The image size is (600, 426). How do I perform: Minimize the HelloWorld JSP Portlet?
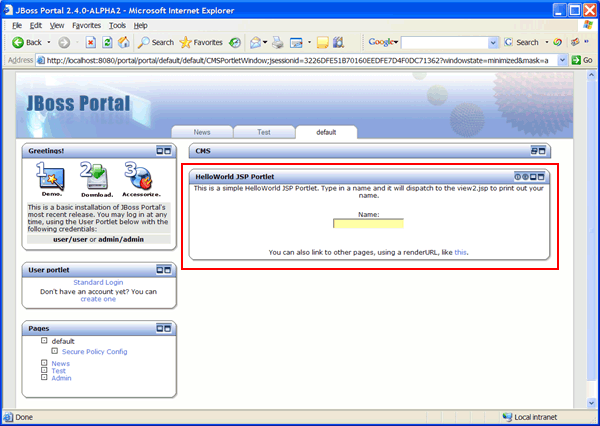click(x=533, y=176)
